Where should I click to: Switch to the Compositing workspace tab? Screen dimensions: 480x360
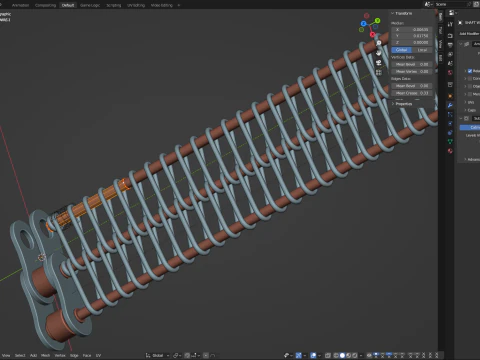(x=45, y=5)
